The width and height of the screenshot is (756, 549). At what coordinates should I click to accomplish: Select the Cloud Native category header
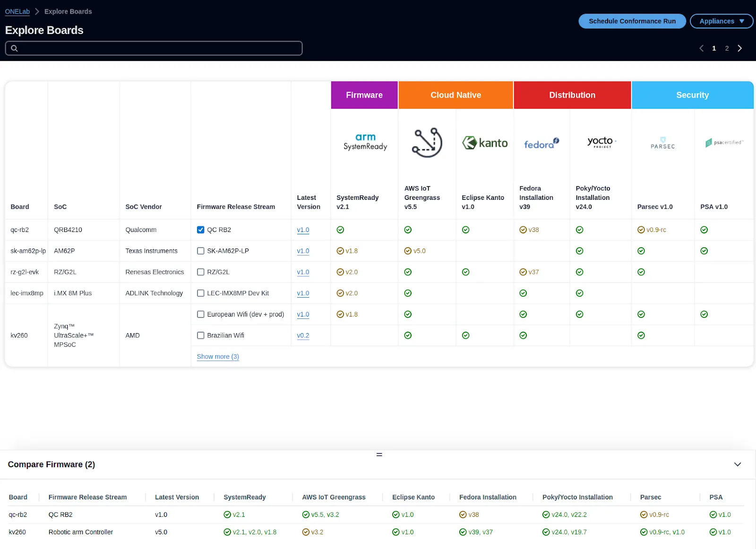click(x=455, y=95)
